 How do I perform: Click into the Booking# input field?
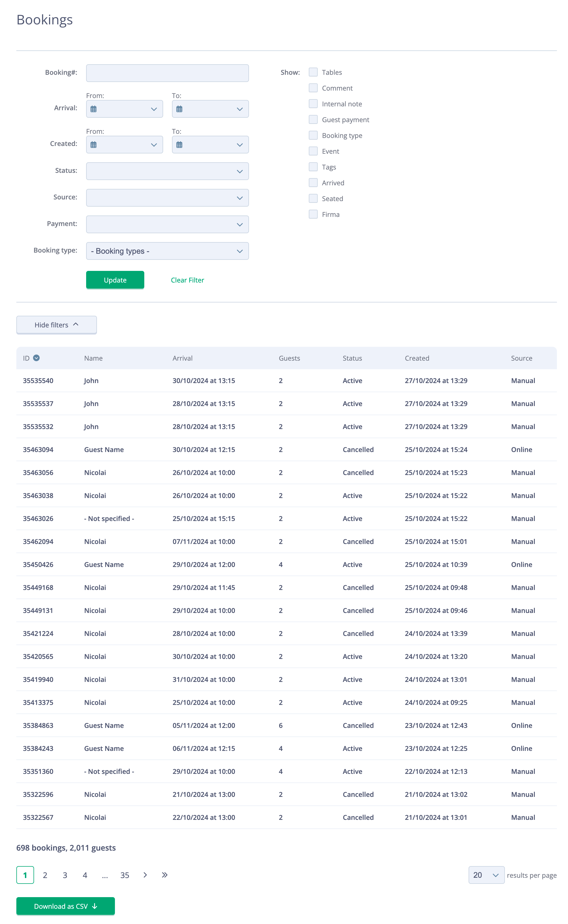tap(167, 73)
